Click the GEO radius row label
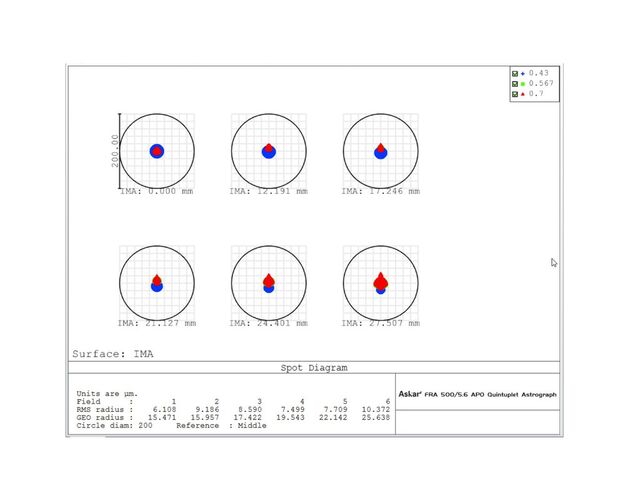Viewport: 630px width, 500px height. pyautogui.click(x=100, y=418)
